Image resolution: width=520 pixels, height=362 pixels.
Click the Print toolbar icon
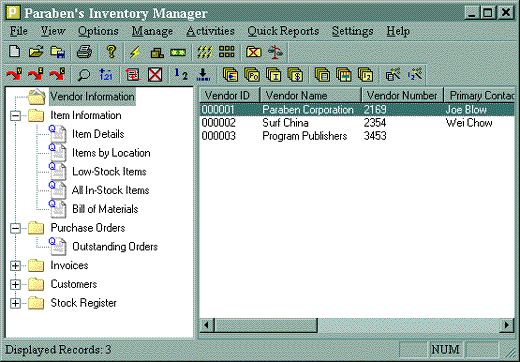tap(84, 52)
